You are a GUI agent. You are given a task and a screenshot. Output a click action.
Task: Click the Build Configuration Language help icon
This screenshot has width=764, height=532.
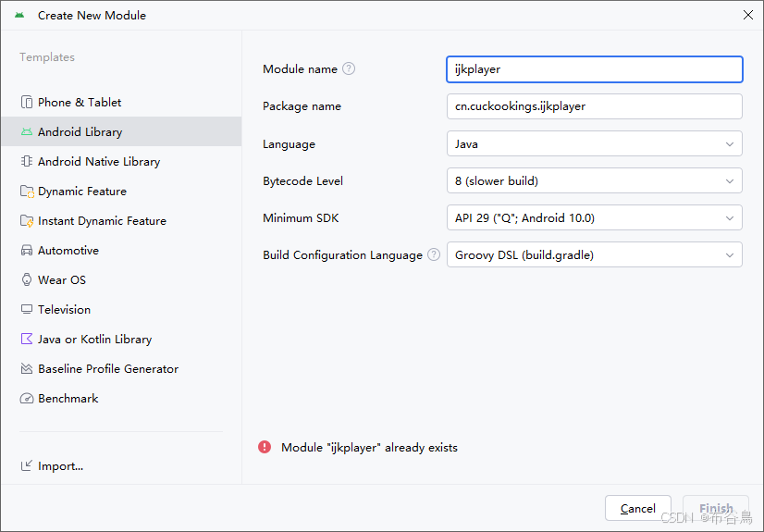coord(434,254)
